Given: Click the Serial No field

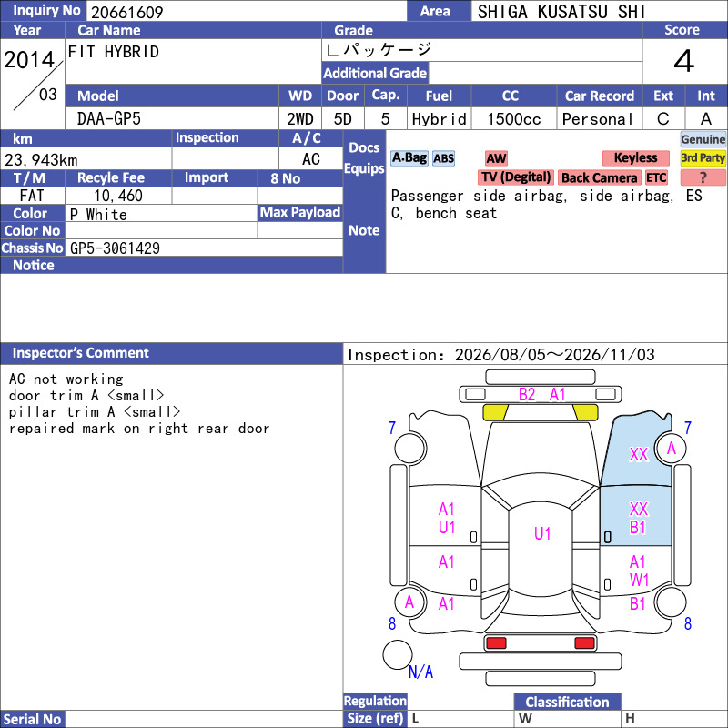Looking at the screenshot, I should (x=204, y=719).
